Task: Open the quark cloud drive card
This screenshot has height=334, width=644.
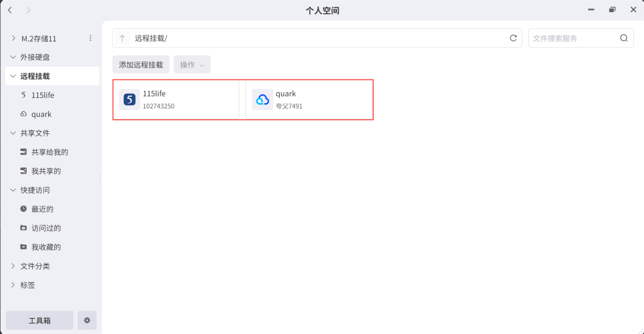Action: pyautogui.click(x=308, y=100)
